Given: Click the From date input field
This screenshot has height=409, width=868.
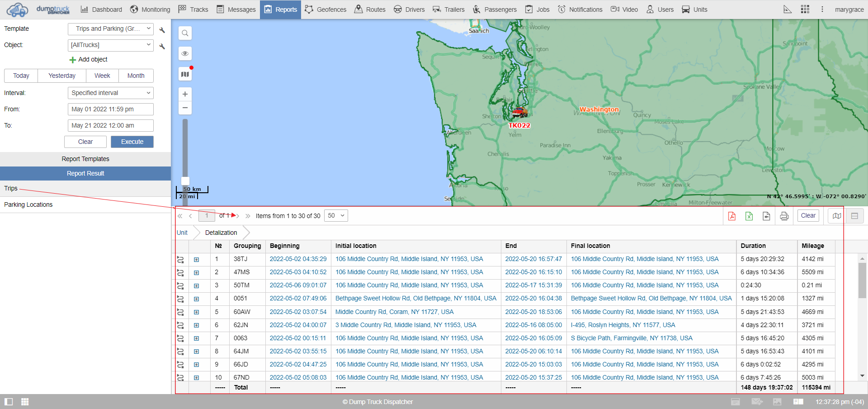Looking at the screenshot, I should pyautogui.click(x=111, y=109).
